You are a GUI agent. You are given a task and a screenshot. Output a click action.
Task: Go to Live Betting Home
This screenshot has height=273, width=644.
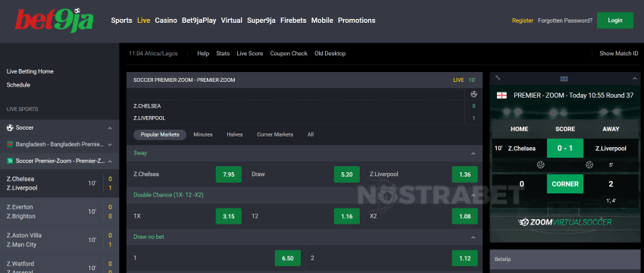[x=30, y=71]
